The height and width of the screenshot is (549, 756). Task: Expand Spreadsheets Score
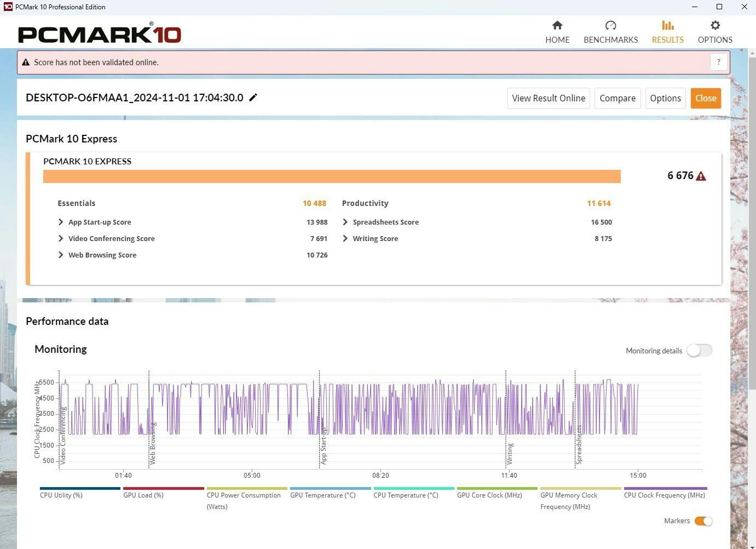tap(345, 222)
